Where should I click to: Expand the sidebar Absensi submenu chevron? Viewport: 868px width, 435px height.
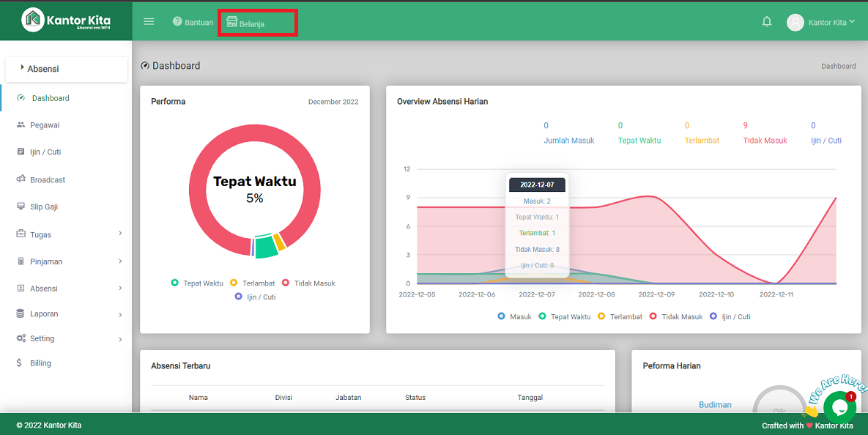point(120,289)
